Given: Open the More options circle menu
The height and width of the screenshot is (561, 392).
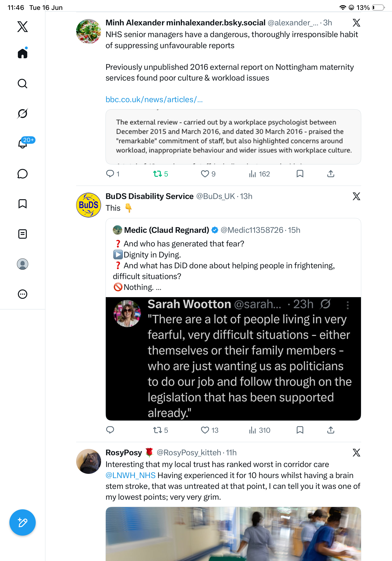Looking at the screenshot, I should click(23, 294).
